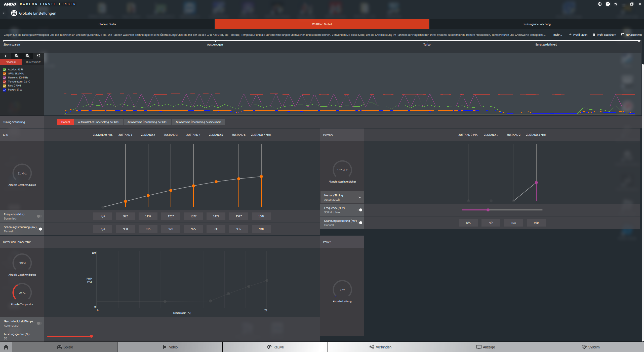
Task: Toggle GPU Spannungssteuerung manual switch
Action: (39, 229)
